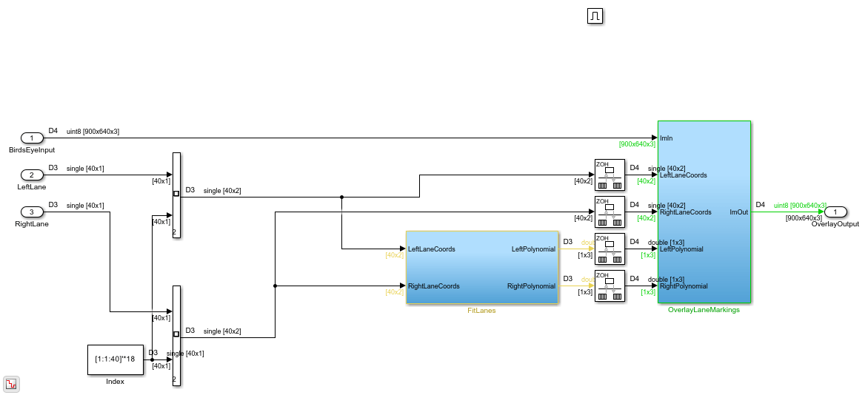Click the sample time legend icon bottom-left

pyautogui.click(x=12, y=383)
